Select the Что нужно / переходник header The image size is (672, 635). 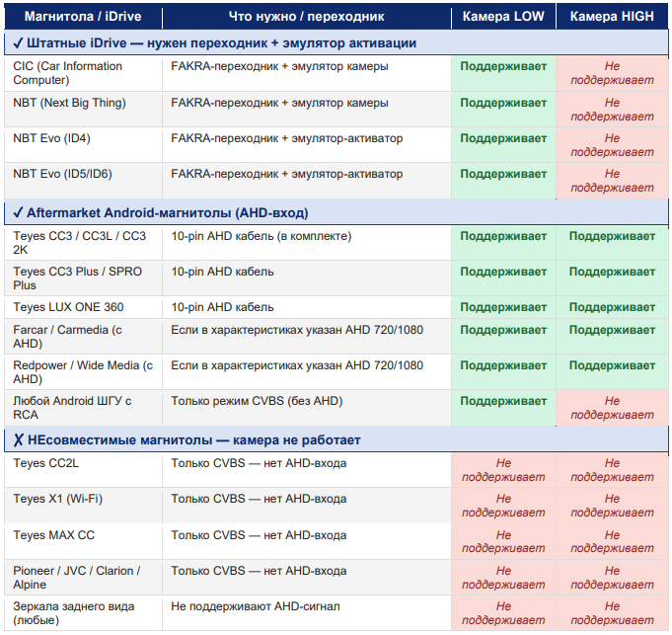307,16
